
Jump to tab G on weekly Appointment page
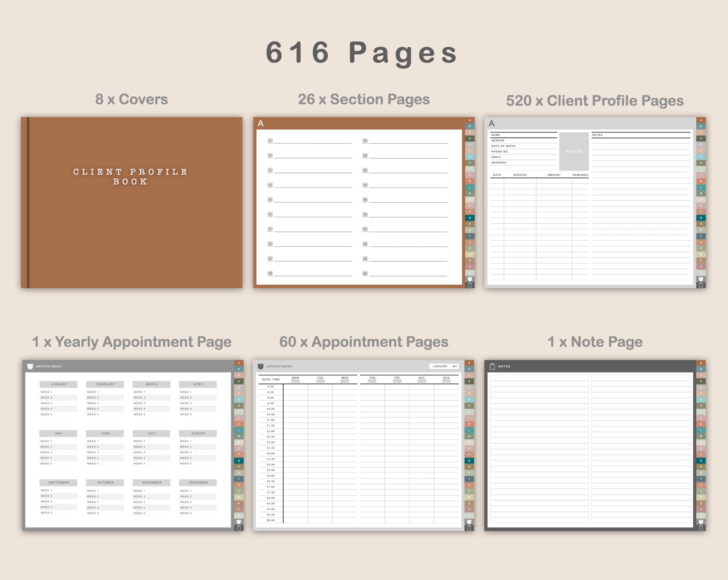tap(469, 400)
